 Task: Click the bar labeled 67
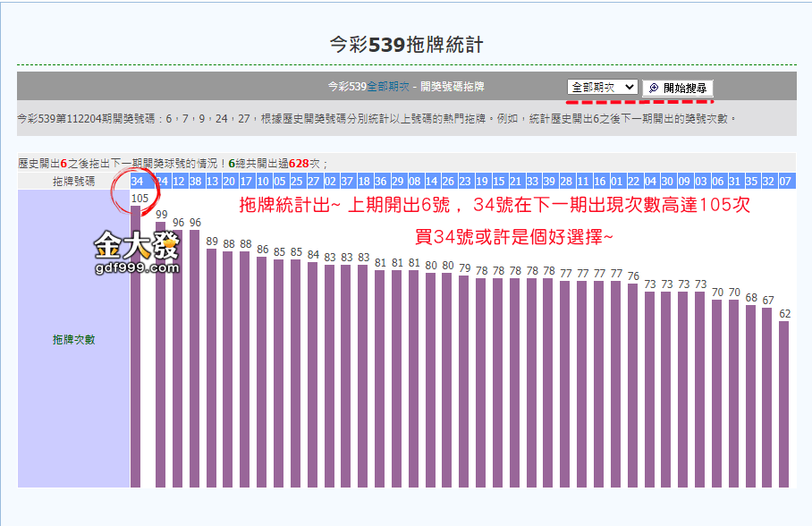768,398
